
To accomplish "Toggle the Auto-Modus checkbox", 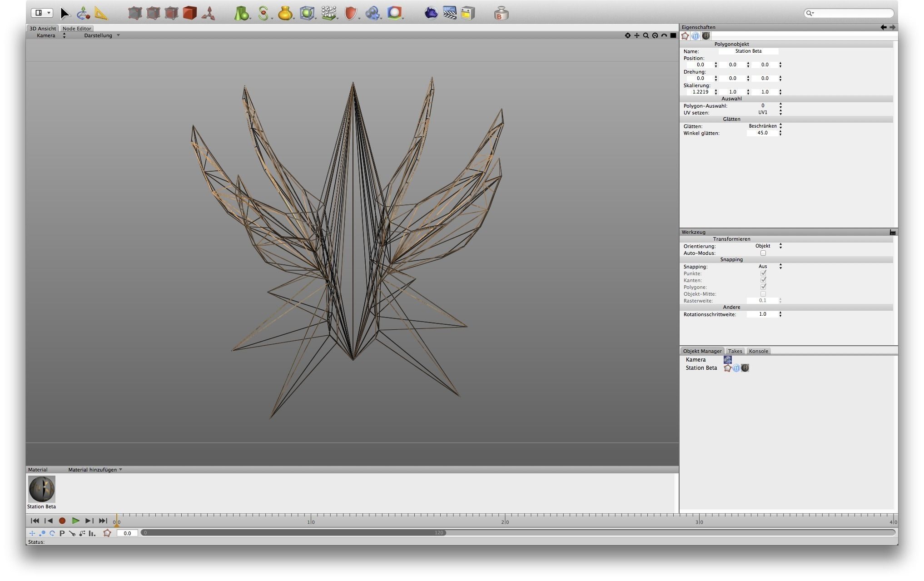I will tap(763, 253).
